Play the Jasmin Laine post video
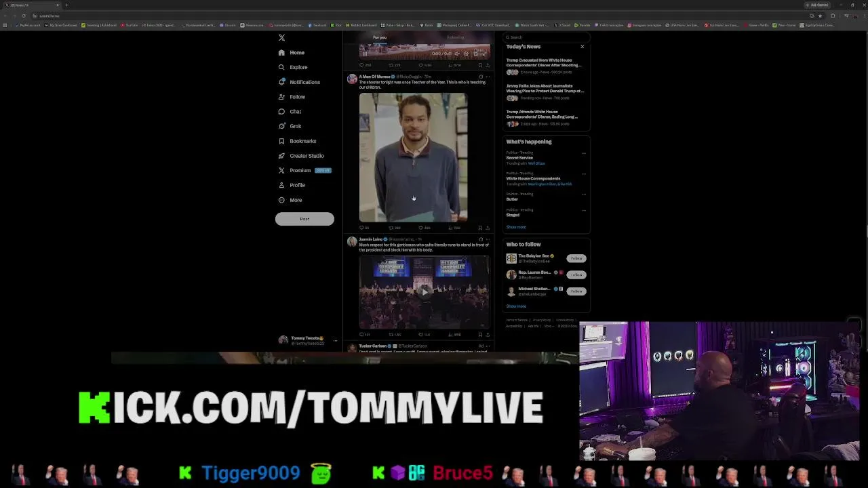The width and height of the screenshot is (868, 488). click(424, 292)
